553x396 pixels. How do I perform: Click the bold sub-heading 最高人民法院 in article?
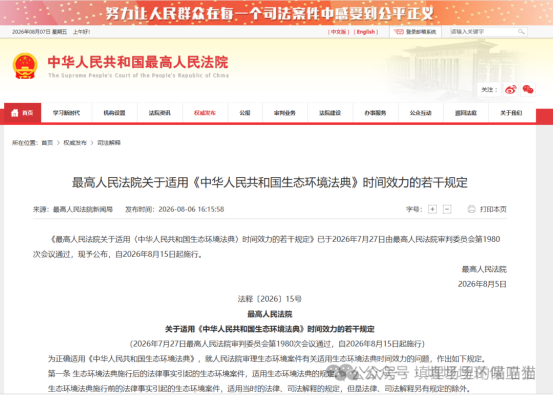[x=270, y=314]
